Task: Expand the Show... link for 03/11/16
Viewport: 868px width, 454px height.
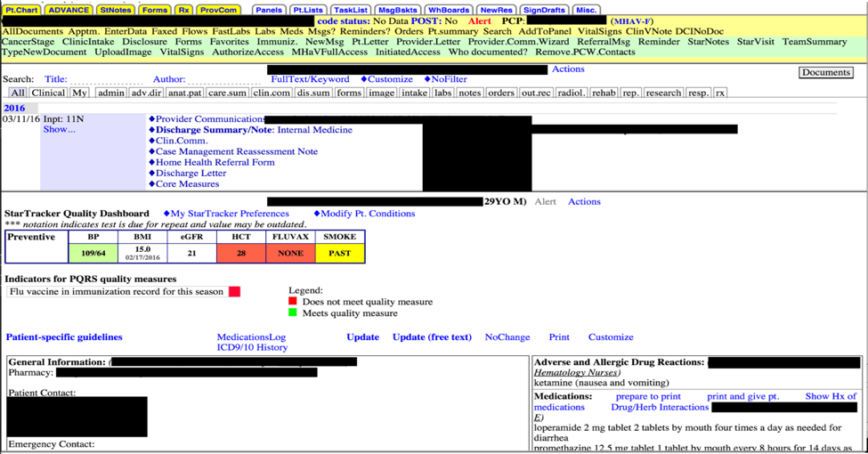Action: tap(60, 130)
